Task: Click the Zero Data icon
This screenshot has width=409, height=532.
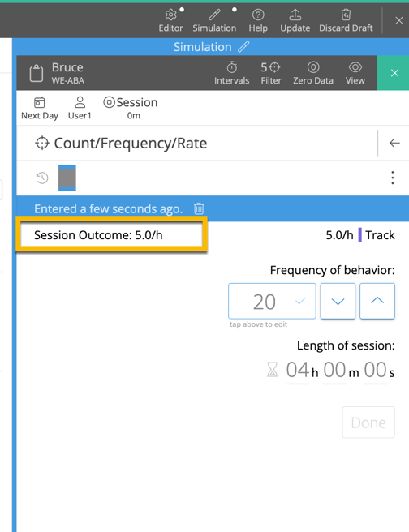Action: coord(313,67)
